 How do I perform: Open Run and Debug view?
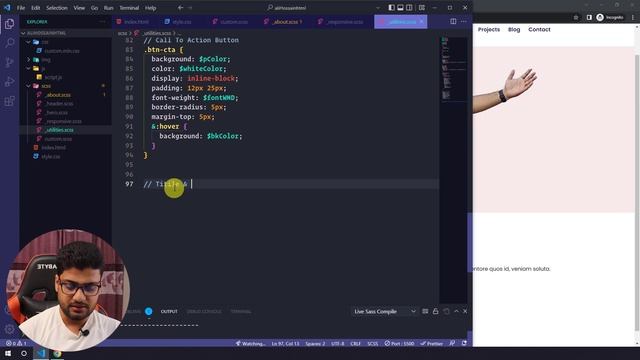[x=9, y=82]
